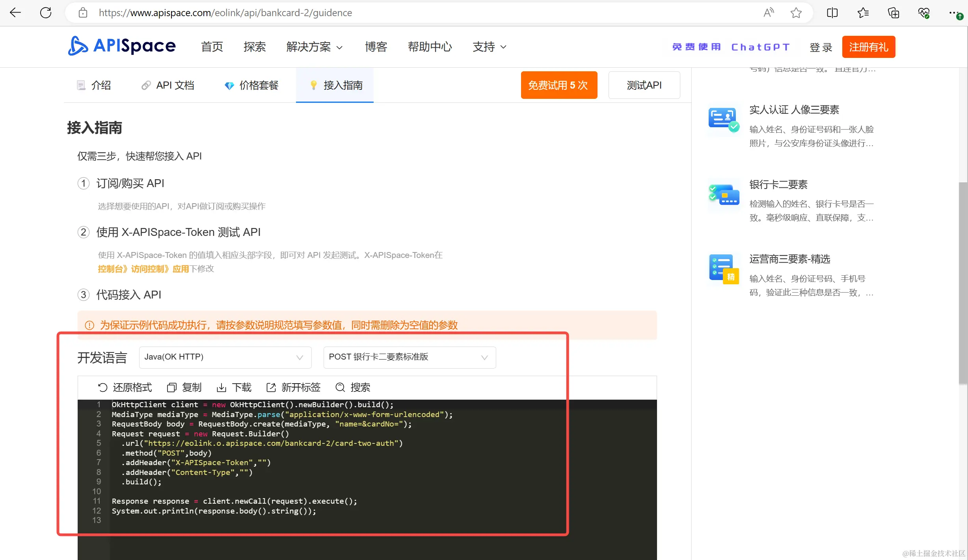The image size is (968, 560).
Task: Refresh the page with the reload icon
Action: [46, 13]
